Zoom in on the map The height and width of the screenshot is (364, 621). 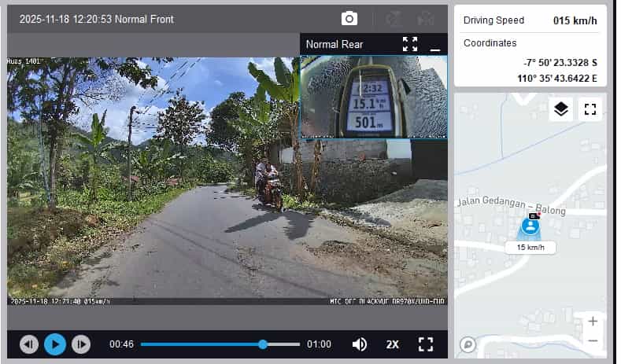click(x=592, y=321)
